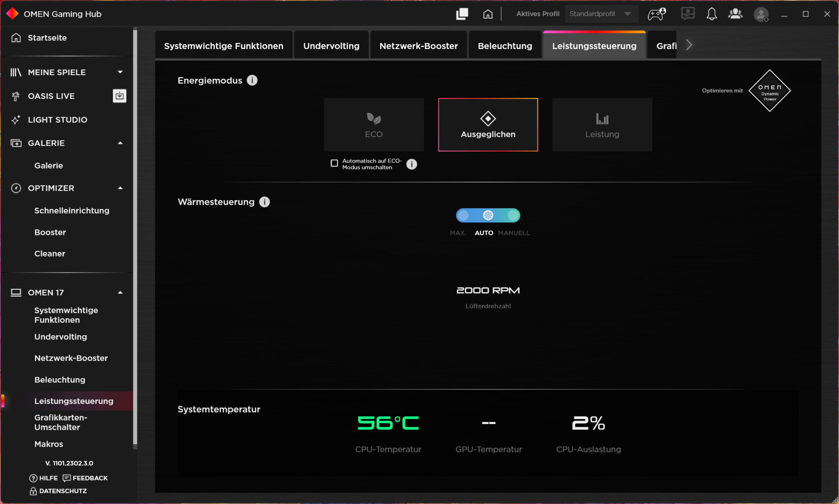Image resolution: width=839 pixels, height=504 pixels.
Task: Switch to the Undervolting tab
Action: (331, 46)
